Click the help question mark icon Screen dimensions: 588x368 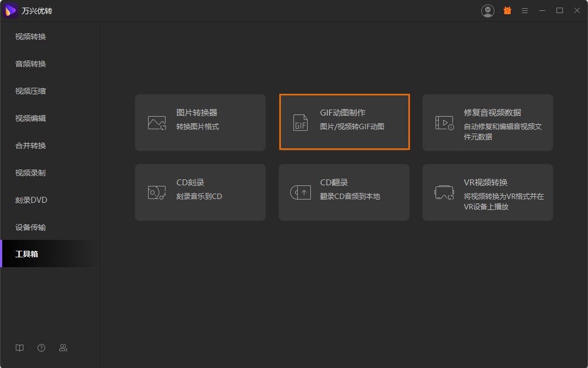click(41, 348)
